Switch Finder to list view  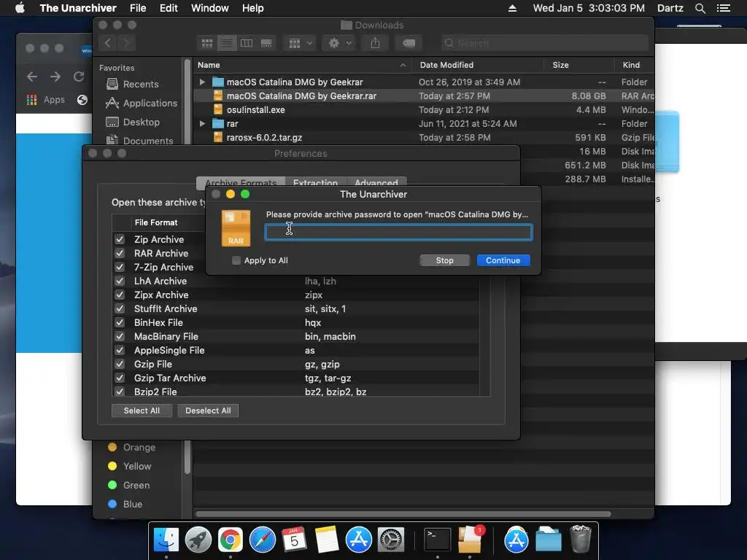click(227, 43)
